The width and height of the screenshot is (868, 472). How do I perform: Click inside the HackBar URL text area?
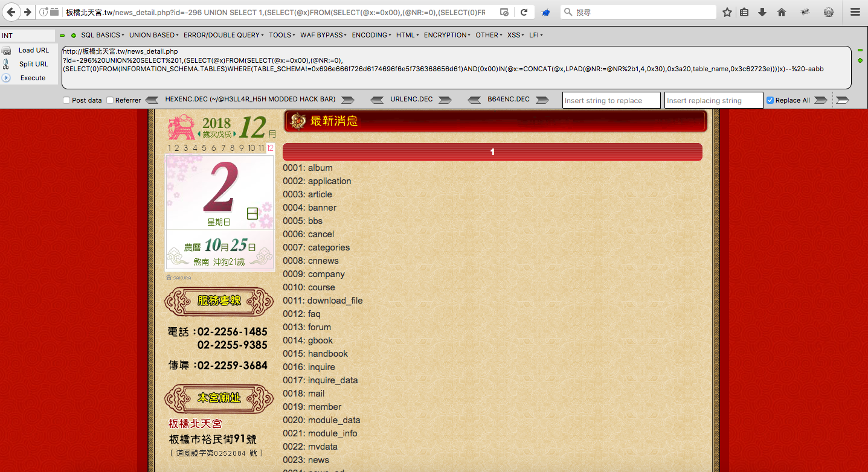pyautogui.click(x=456, y=68)
